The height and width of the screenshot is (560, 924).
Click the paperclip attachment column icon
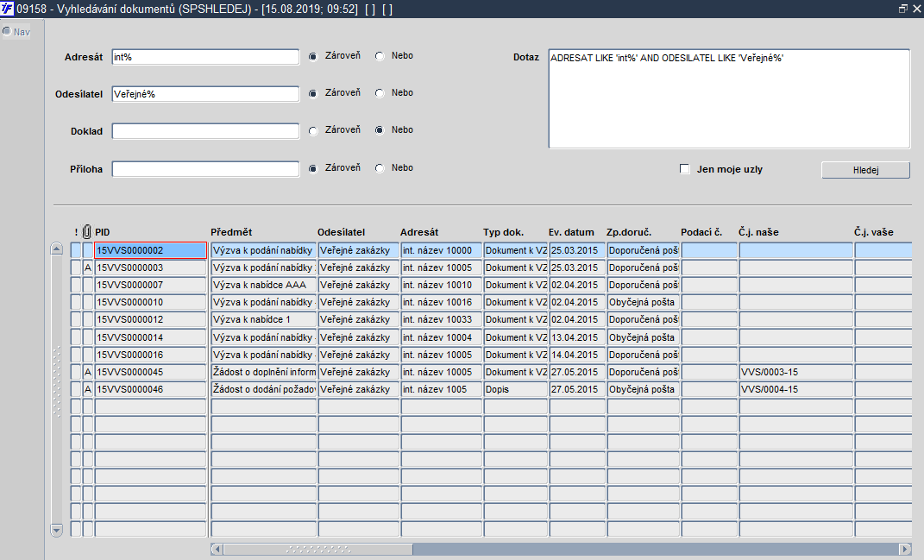click(x=86, y=231)
